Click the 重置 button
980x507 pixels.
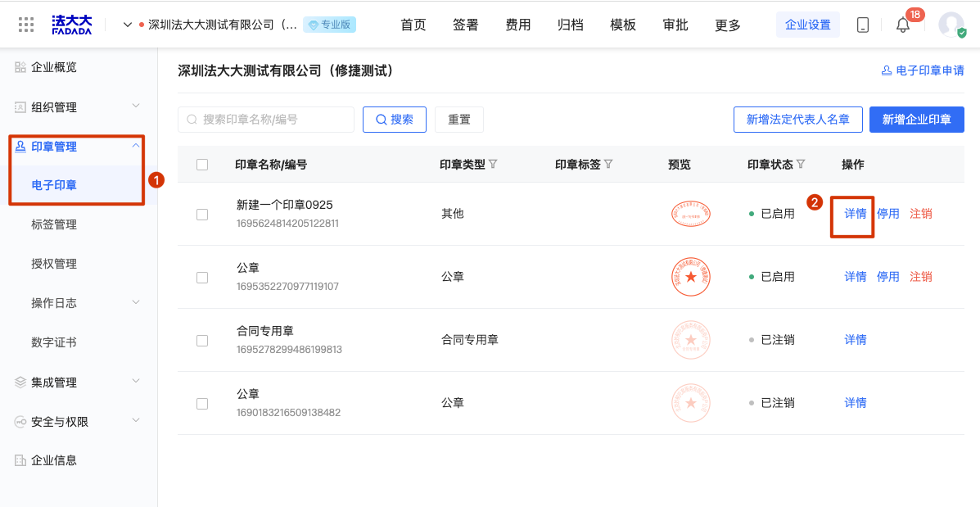[458, 120]
